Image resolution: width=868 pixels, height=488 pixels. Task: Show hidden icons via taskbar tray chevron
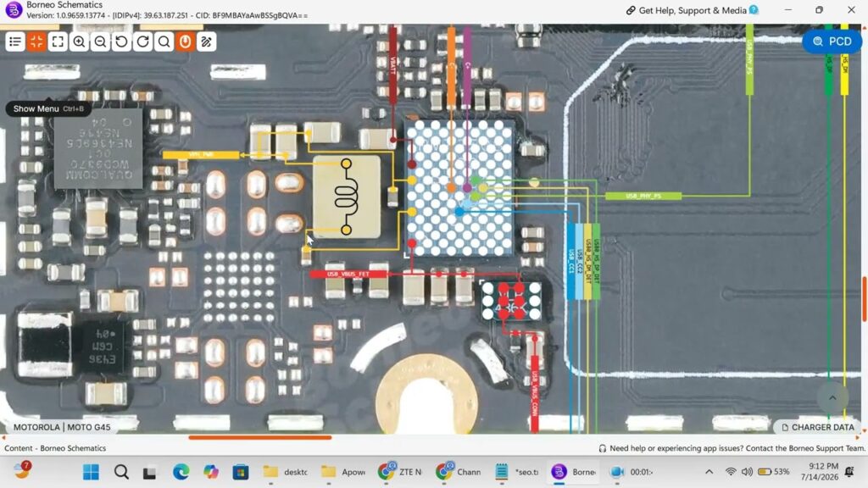[x=709, y=472]
